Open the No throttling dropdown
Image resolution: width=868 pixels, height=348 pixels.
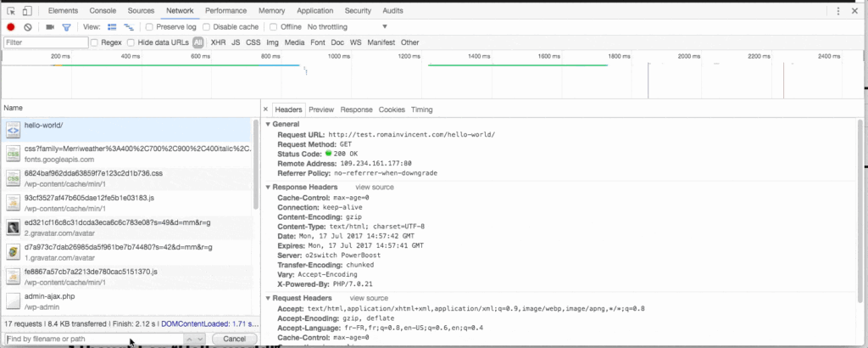click(347, 26)
